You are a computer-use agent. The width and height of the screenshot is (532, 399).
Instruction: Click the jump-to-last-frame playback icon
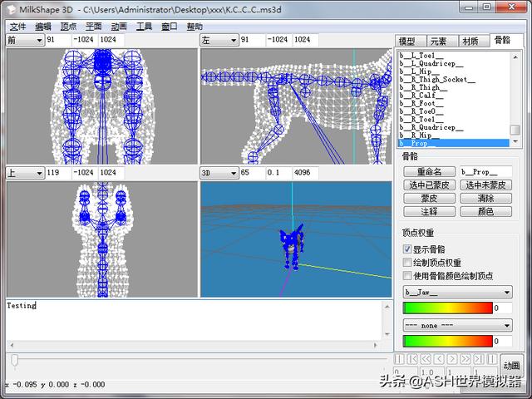[x=479, y=359]
